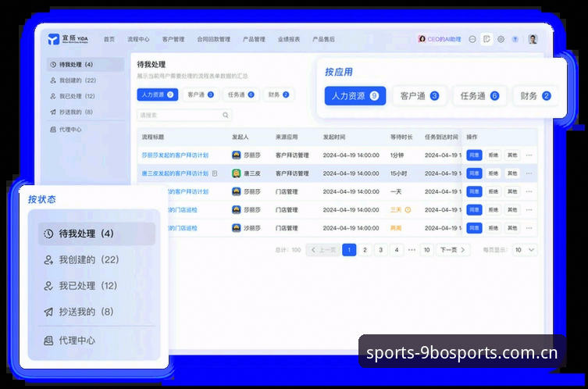Go to page 3 in pagination
588x389 pixels.
tap(380, 250)
